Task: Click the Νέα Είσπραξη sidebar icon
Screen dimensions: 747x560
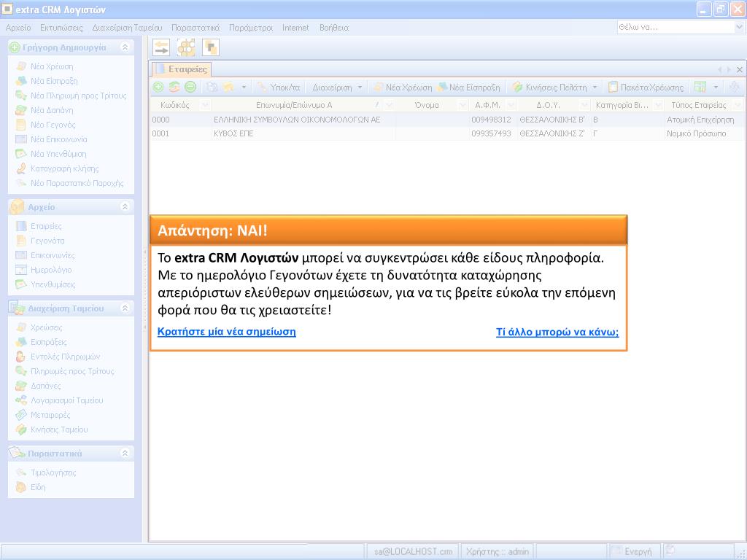Action: 21,81
